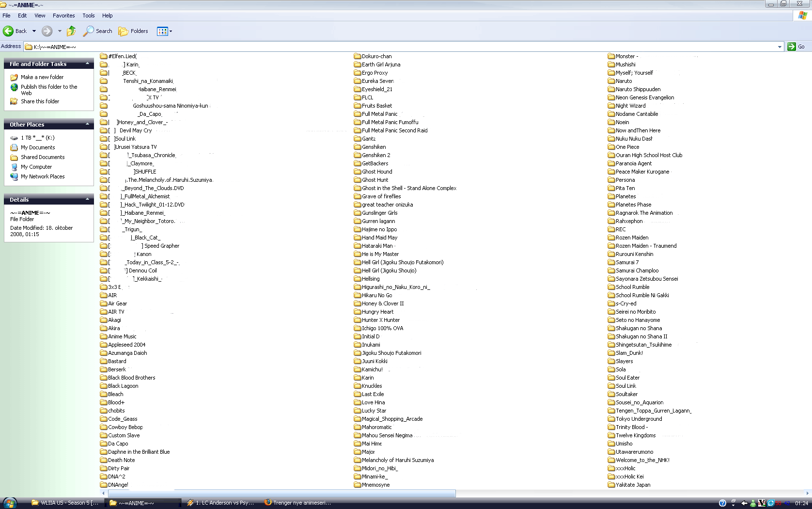Select Melancholy of Haruhi Suzumiya name
This screenshot has height=509, width=812.
tap(398, 460)
